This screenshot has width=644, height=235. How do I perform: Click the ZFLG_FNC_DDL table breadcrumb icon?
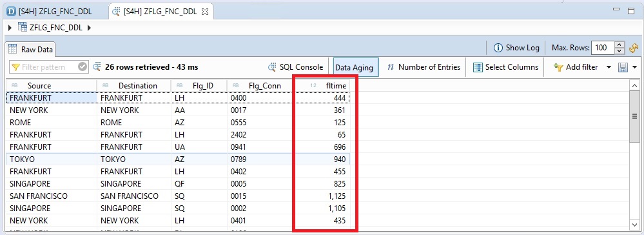pyautogui.click(x=23, y=28)
